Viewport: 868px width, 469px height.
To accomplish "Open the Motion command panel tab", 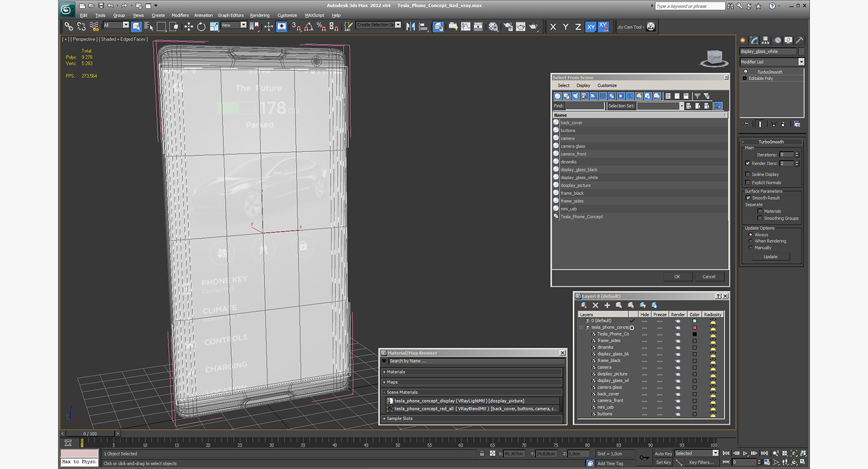I will [777, 40].
